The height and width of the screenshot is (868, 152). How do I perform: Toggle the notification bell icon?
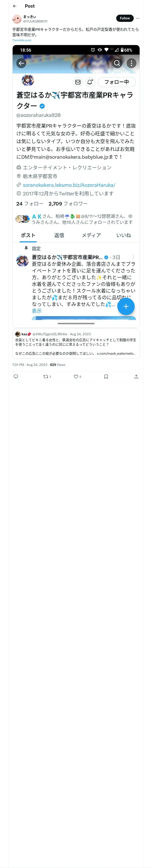coord(90,82)
